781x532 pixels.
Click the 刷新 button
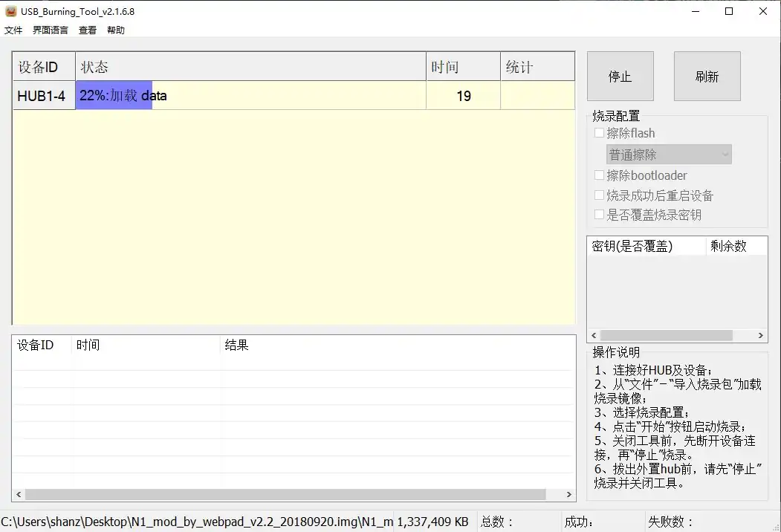707,77
